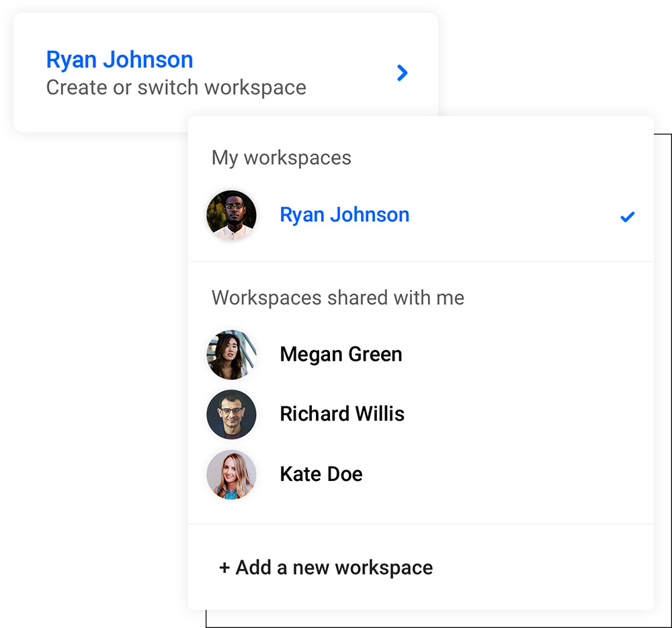The height and width of the screenshot is (628, 672).
Task: Click Ryan Johnson's profile avatar
Action: pyautogui.click(x=231, y=215)
